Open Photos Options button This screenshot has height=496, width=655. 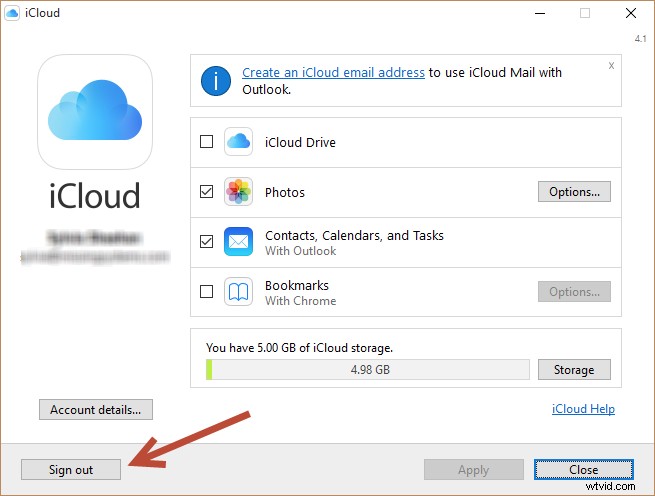click(x=574, y=192)
